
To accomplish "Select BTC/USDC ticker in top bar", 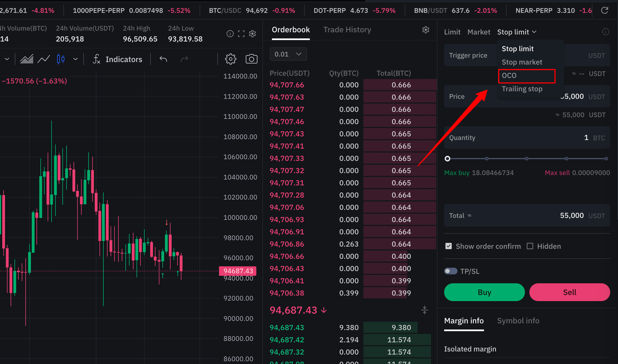I will [252, 11].
